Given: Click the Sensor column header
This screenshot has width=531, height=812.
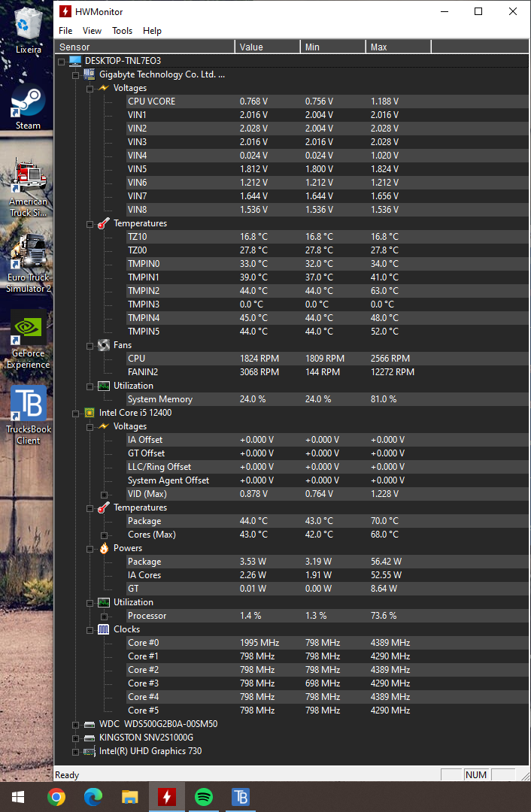Looking at the screenshot, I should 144,47.
